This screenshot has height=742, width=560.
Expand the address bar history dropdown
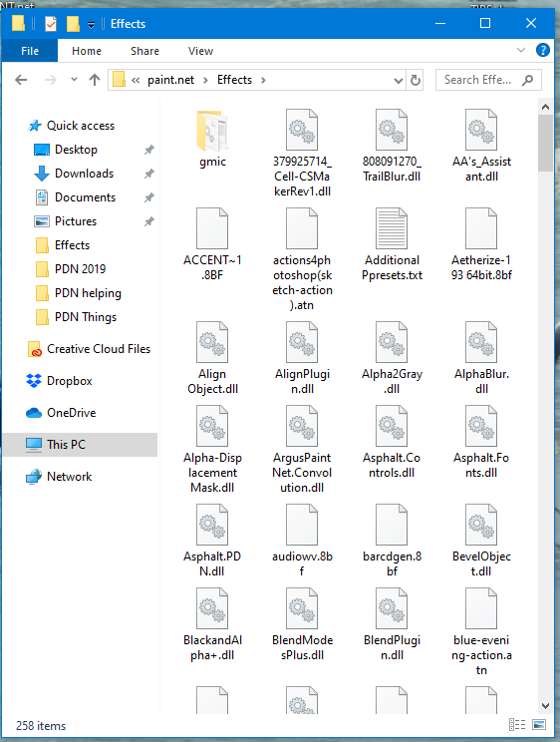click(x=399, y=81)
